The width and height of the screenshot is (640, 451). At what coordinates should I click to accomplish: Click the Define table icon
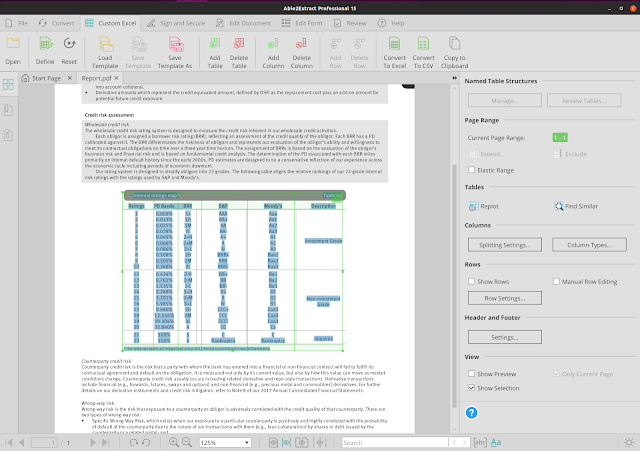point(45,44)
